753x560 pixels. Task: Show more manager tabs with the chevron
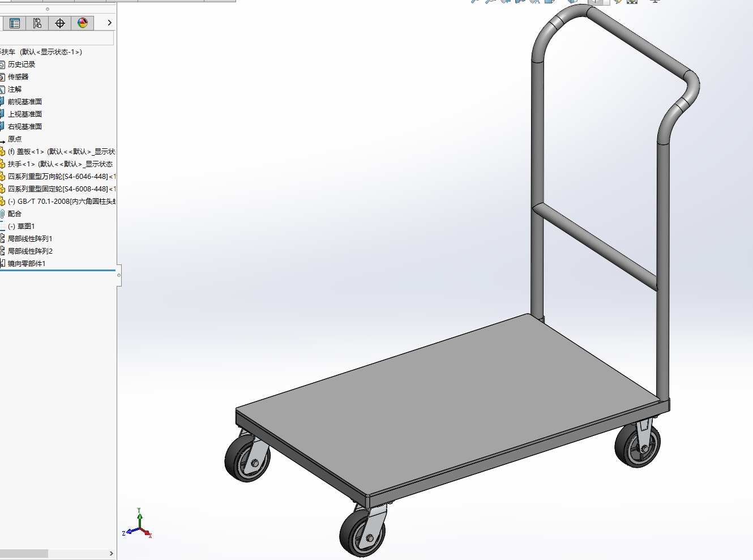(109, 23)
